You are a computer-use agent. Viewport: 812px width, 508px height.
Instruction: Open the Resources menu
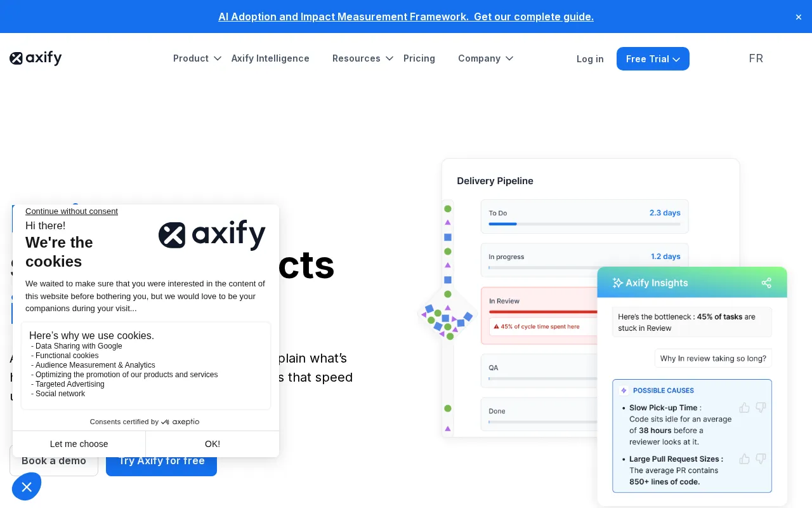coord(357,58)
